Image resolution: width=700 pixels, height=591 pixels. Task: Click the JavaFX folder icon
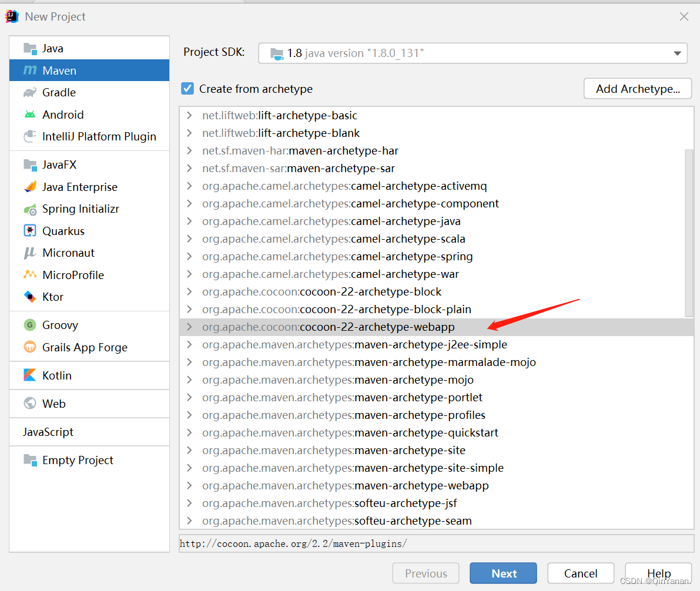pyautogui.click(x=30, y=164)
